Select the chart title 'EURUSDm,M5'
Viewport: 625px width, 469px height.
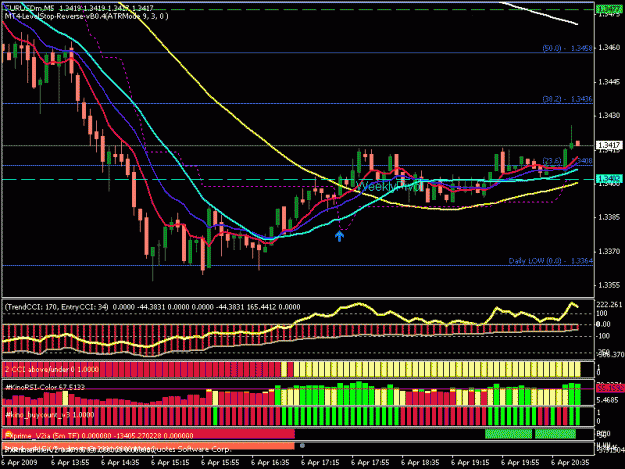pyautogui.click(x=29, y=8)
